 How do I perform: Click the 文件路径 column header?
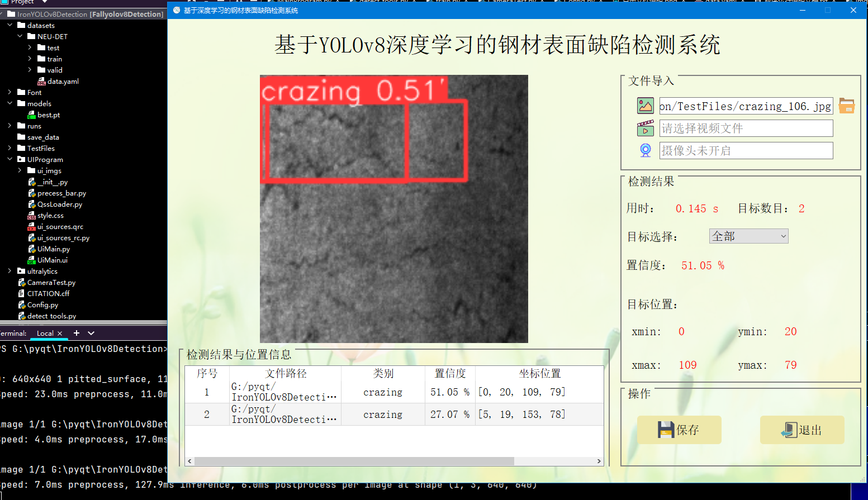click(286, 373)
